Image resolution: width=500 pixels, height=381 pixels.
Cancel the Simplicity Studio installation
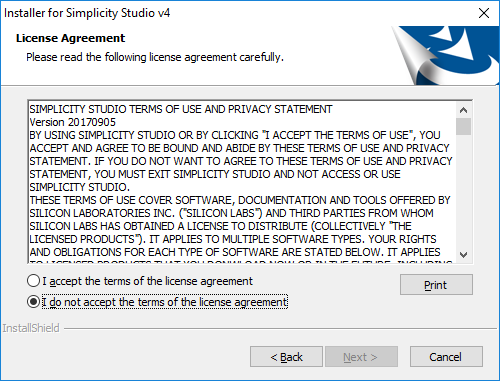tap(446, 357)
